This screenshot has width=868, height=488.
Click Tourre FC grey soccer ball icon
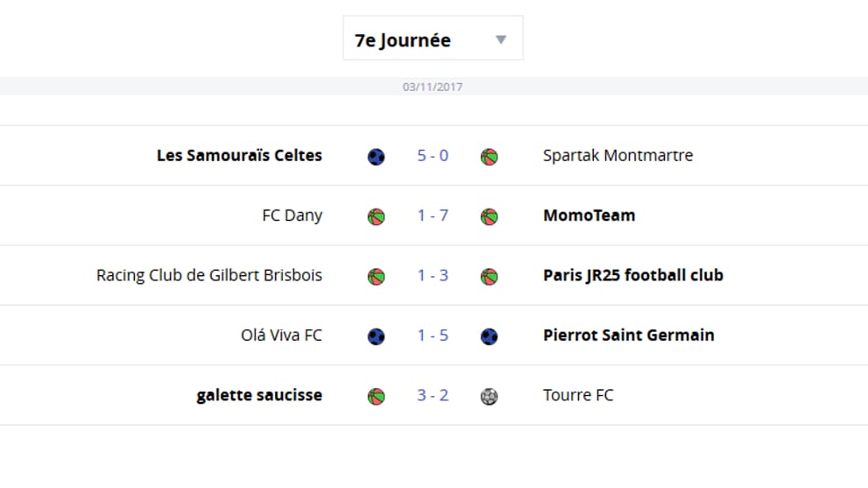point(489,396)
